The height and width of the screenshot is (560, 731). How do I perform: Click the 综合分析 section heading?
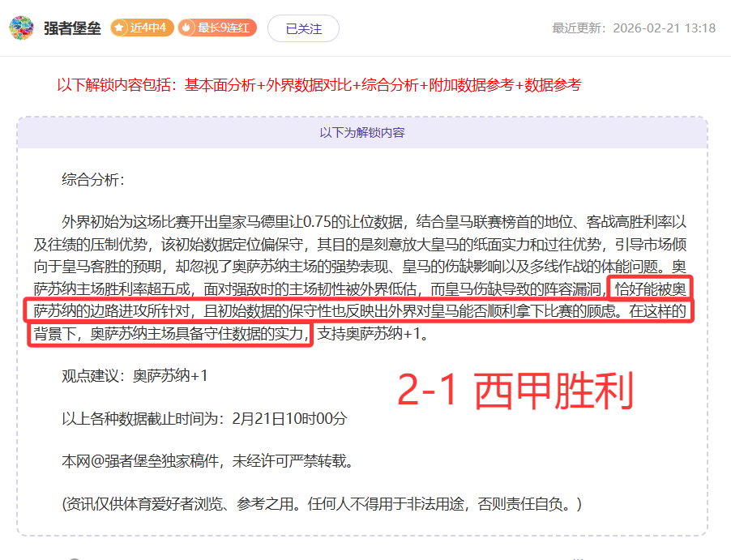93,179
